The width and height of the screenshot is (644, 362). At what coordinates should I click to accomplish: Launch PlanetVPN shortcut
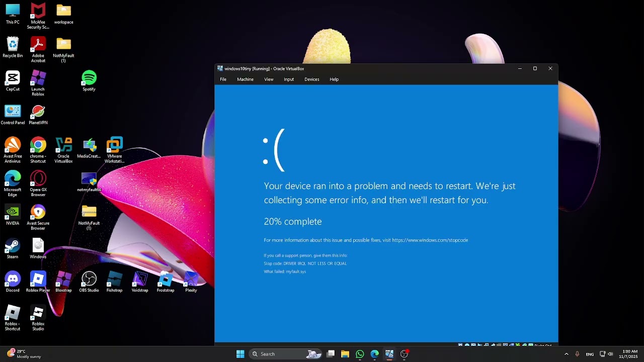38,115
